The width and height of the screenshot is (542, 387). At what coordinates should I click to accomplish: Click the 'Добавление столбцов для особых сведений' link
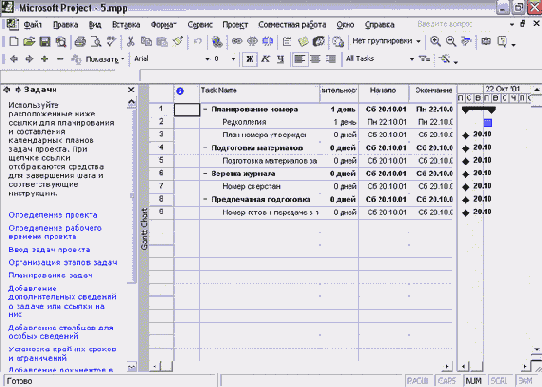(61, 332)
